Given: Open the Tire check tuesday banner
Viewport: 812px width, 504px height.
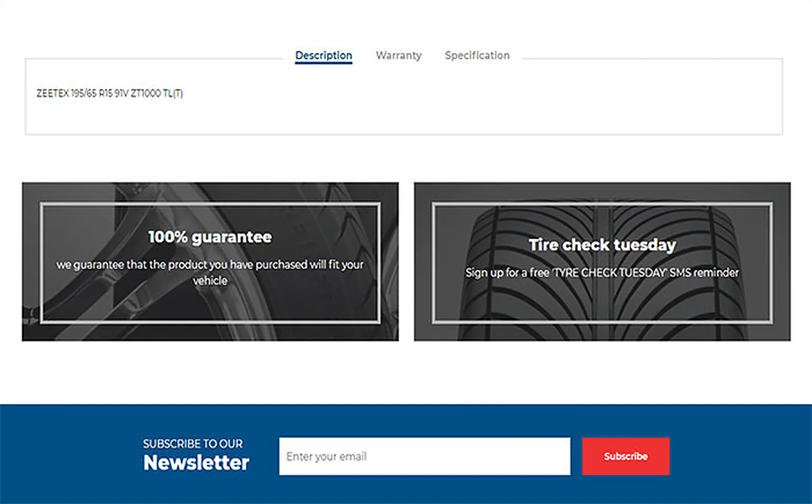Looking at the screenshot, I should click(602, 262).
